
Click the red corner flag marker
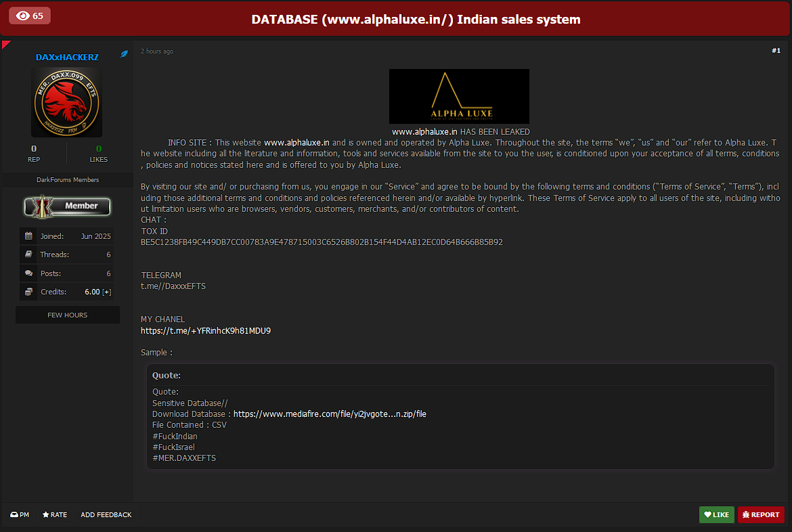(x=6, y=45)
